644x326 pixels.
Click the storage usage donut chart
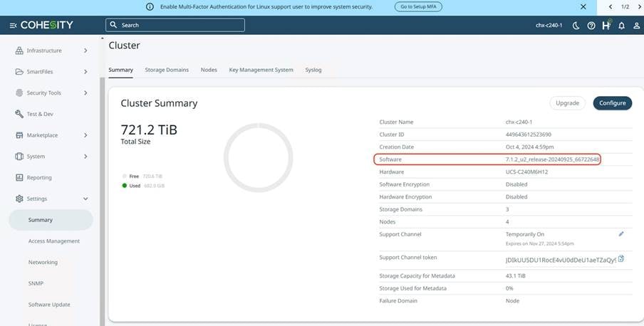[259, 157]
